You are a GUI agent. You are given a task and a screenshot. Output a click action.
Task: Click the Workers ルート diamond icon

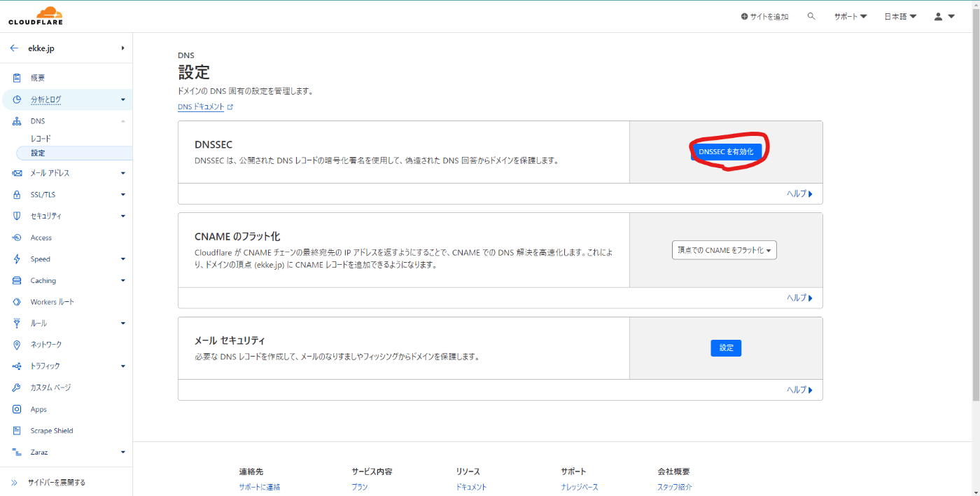point(17,302)
